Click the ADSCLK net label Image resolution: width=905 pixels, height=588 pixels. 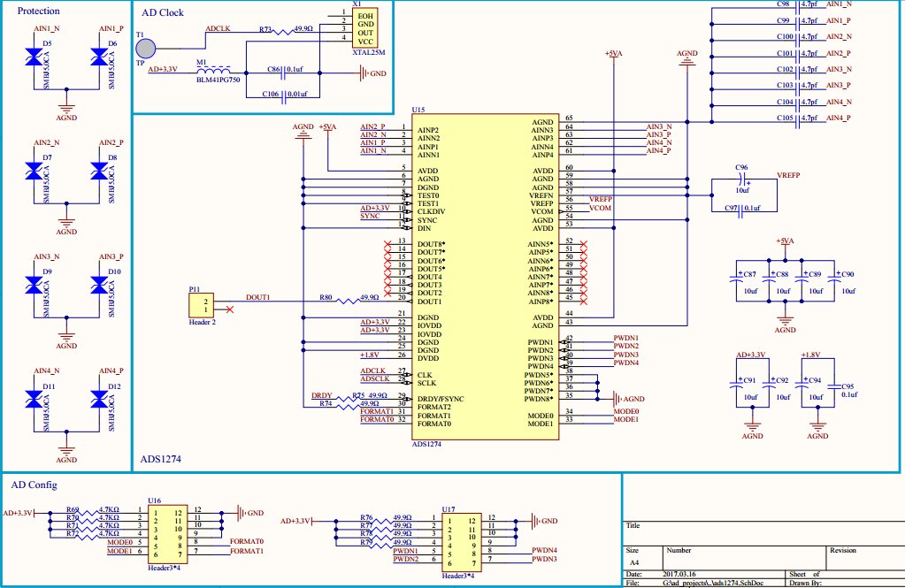click(375, 378)
